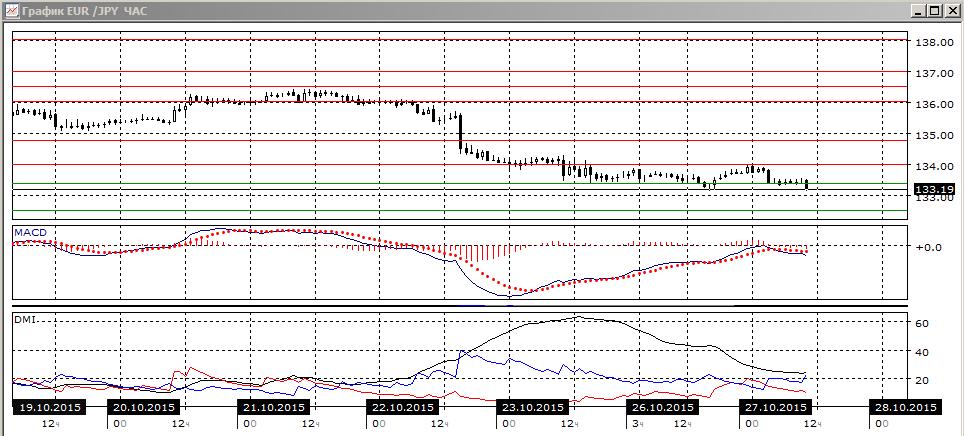Click the current price label 133.19
Viewport: 964px width, 436px height.
click(x=934, y=189)
